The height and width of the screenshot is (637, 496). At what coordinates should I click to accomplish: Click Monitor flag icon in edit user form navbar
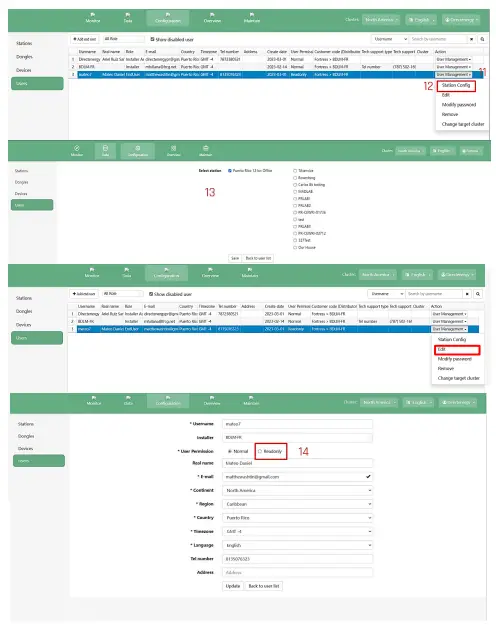pyautogui.click(x=94, y=398)
